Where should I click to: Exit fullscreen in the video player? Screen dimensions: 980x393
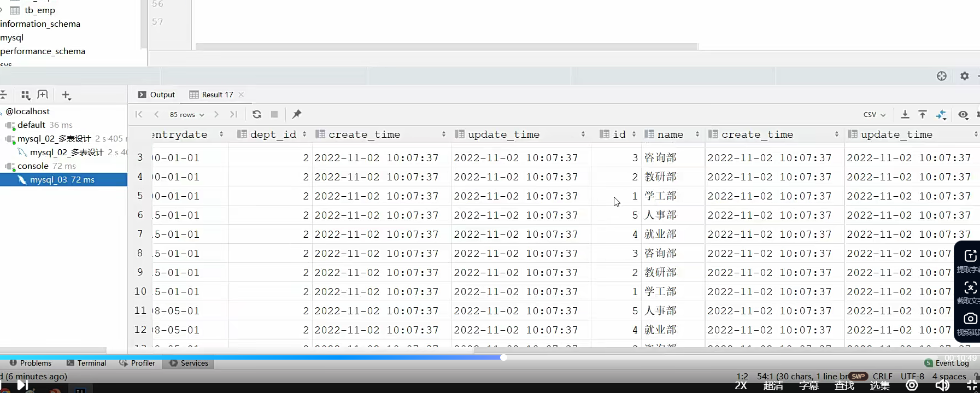tap(972, 385)
